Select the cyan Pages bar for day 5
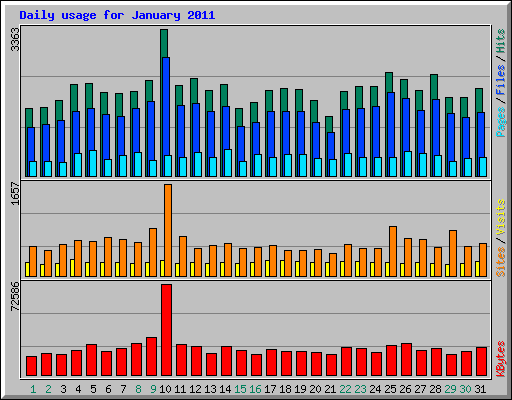512x400 pixels. click(93, 163)
